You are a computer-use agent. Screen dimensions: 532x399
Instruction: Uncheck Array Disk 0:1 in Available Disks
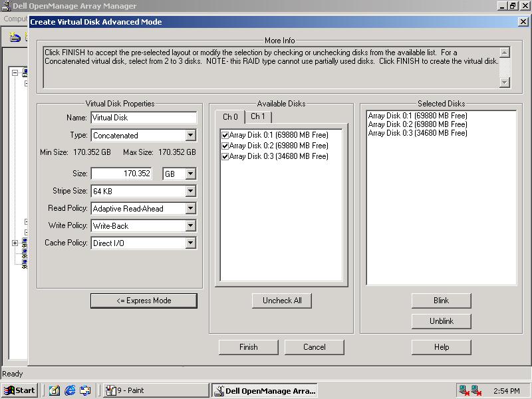coord(225,135)
